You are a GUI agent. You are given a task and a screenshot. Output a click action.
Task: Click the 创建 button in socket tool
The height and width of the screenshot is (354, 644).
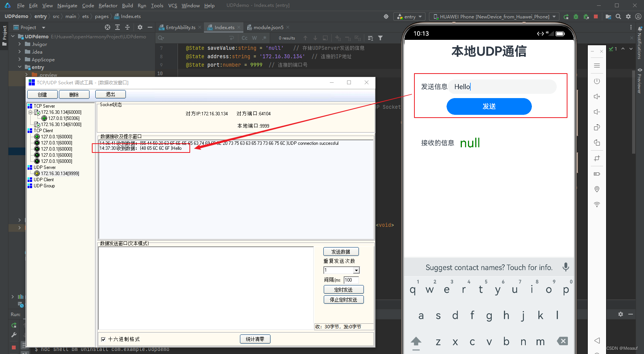pyautogui.click(x=42, y=95)
